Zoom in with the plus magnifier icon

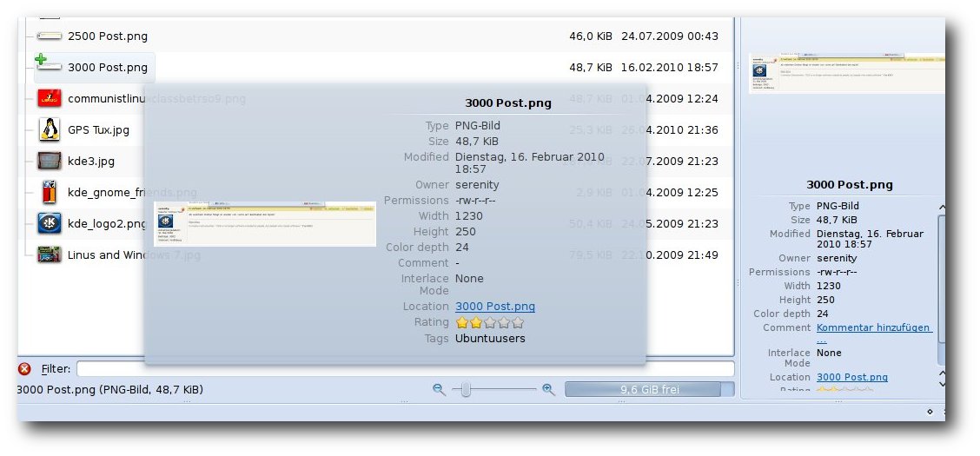(x=548, y=390)
